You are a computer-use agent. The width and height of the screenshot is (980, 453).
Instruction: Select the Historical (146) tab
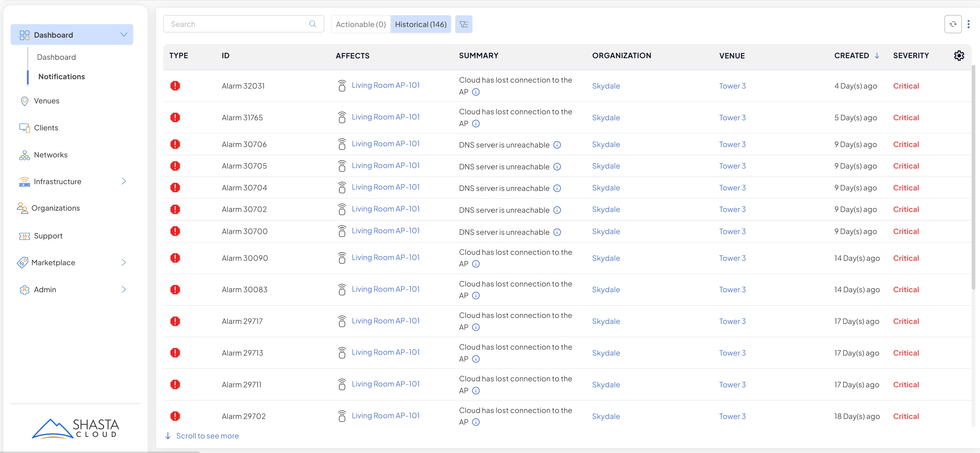pyautogui.click(x=420, y=24)
